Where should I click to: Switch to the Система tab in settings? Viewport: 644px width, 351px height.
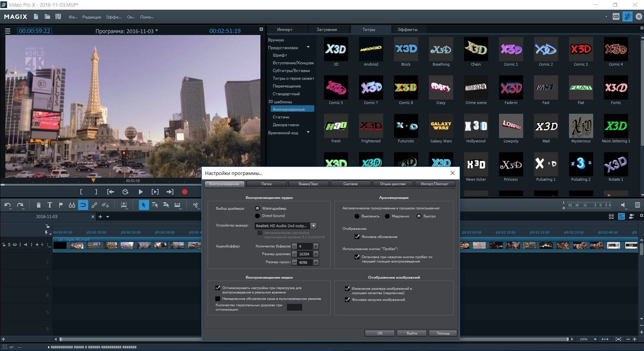coord(350,184)
